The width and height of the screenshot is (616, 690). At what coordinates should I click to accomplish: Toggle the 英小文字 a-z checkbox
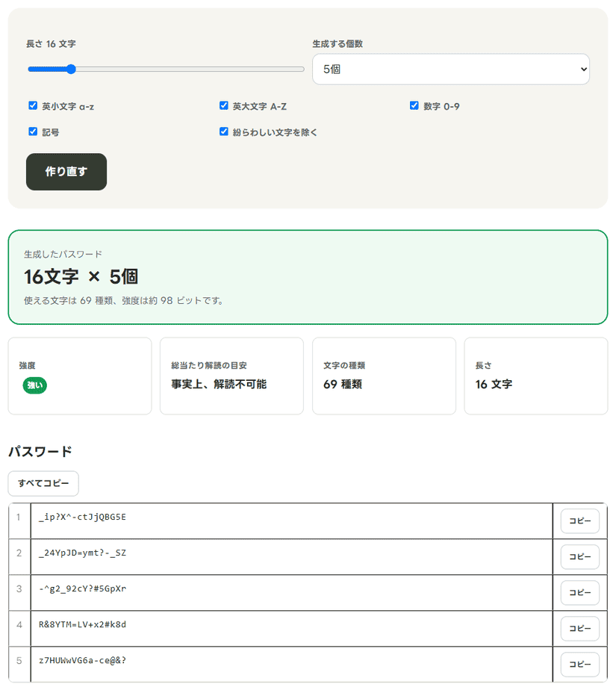(x=33, y=105)
